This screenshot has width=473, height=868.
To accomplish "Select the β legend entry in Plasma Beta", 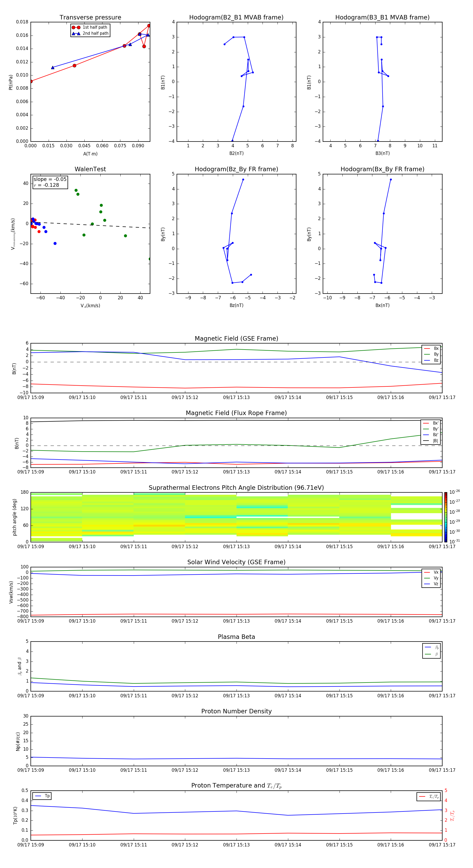I will tap(431, 654).
